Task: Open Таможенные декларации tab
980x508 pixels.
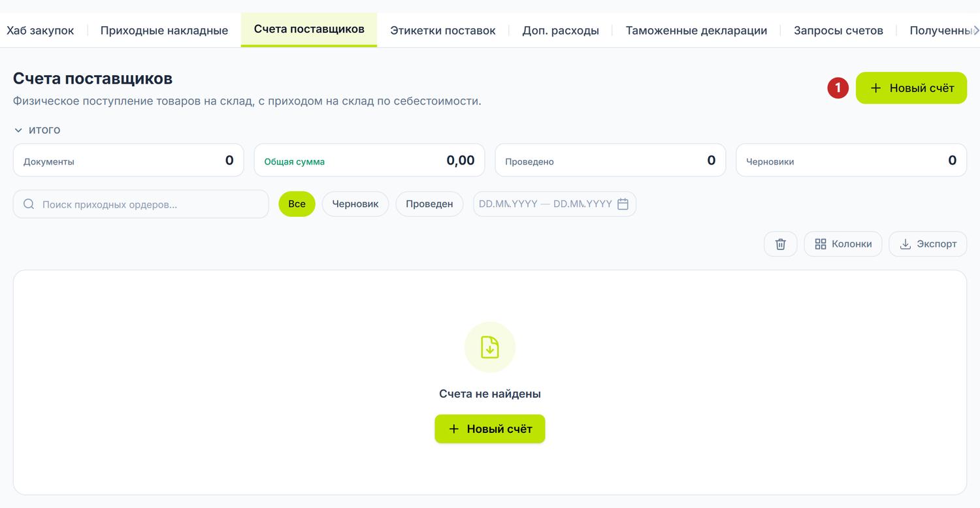Action: tap(696, 30)
